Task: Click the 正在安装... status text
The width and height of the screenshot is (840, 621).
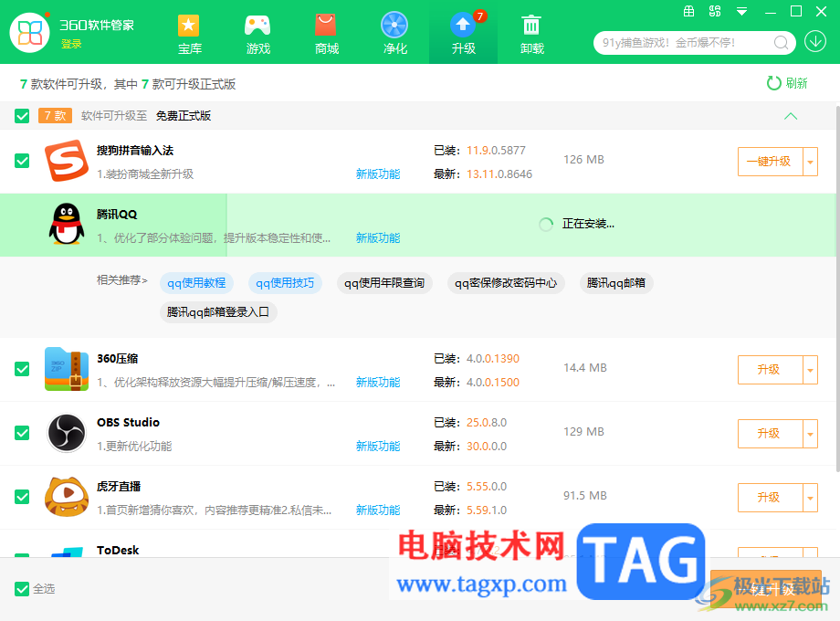Action: click(588, 224)
